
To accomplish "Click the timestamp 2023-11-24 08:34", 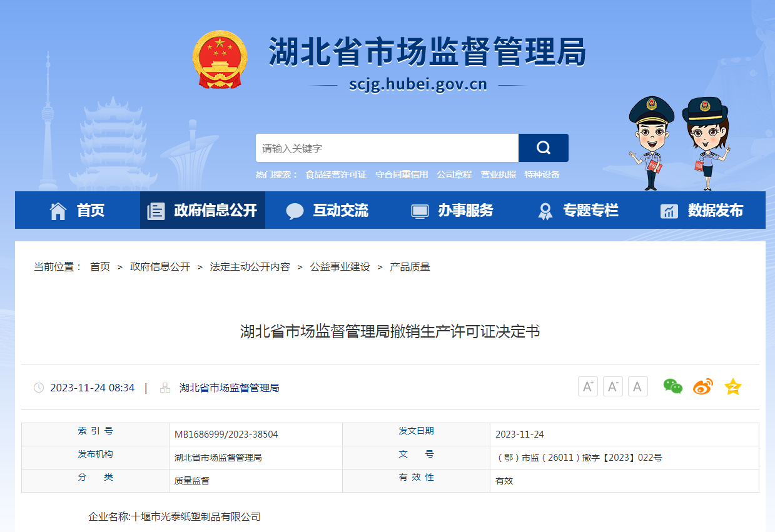I will [x=93, y=388].
